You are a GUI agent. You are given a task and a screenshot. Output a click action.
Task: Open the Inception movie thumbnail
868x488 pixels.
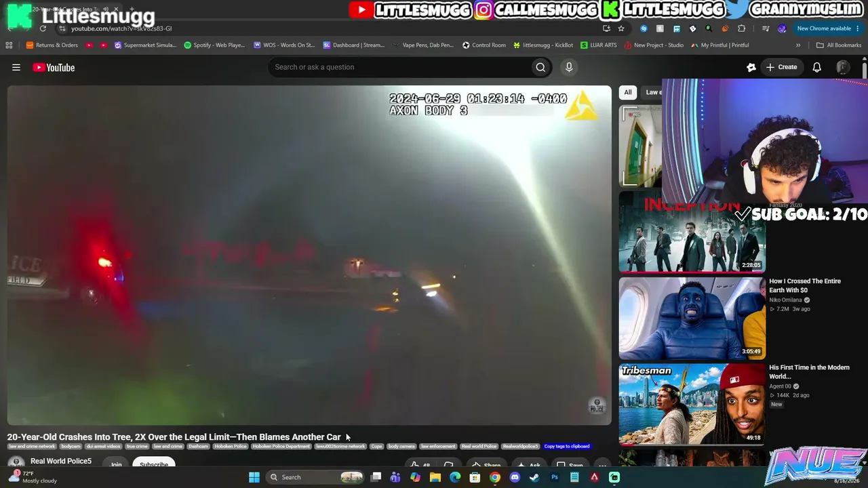[x=692, y=231]
